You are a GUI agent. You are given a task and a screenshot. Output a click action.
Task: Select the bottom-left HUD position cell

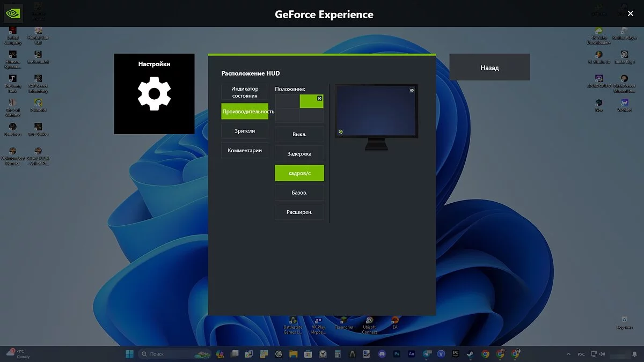[287, 115]
